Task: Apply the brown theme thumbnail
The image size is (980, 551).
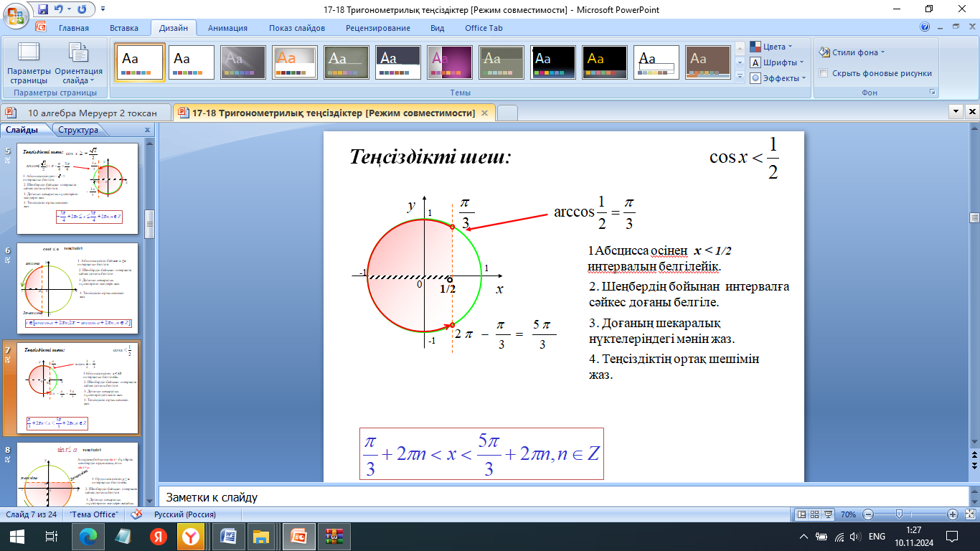Action: coord(708,63)
